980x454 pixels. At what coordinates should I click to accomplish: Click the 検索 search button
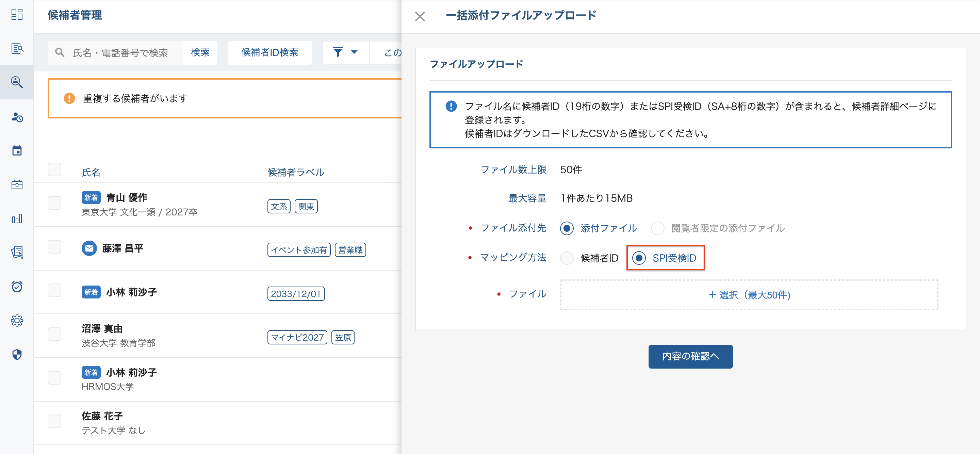click(x=200, y=52)
